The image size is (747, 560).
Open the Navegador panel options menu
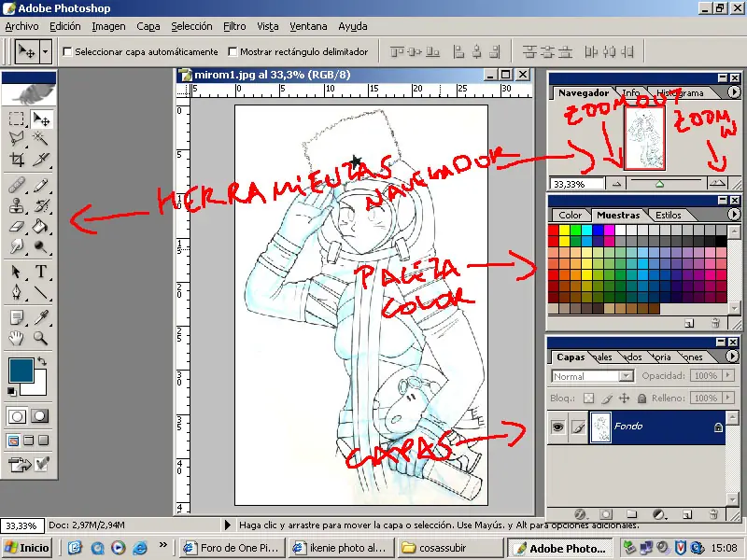coord(734,91)
